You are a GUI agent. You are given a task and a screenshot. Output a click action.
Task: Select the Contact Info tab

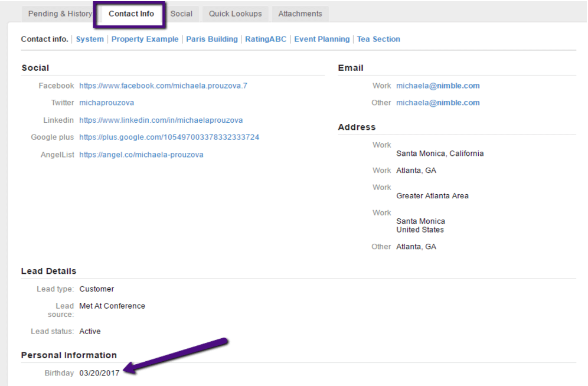tap(131, 14)
